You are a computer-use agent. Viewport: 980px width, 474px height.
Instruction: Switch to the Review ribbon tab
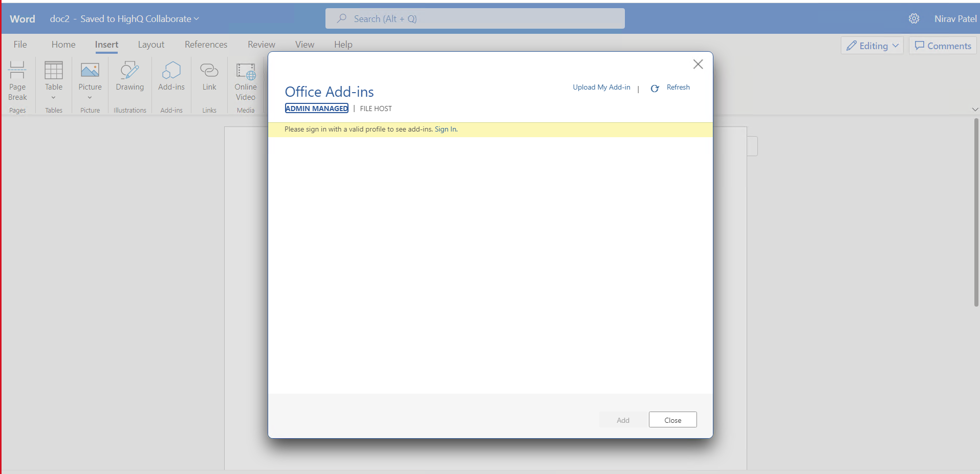click(x=262, y=45)
